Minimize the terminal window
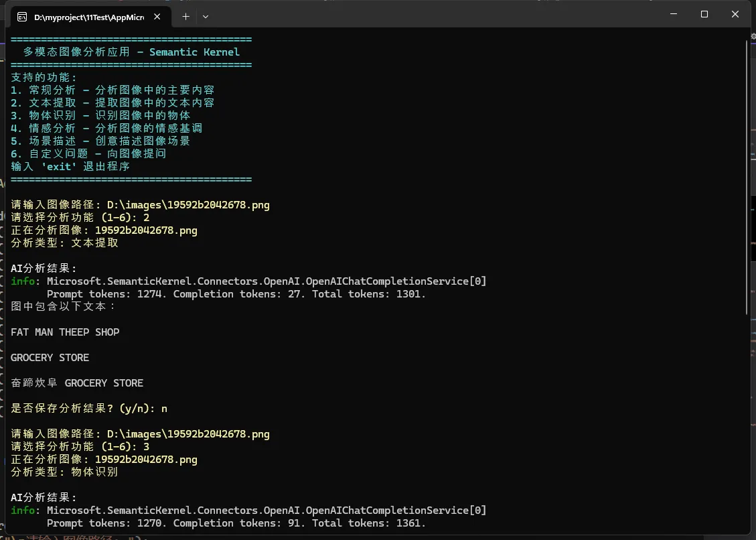This screenshot has width=756, height=540. (x=673, y=14)
